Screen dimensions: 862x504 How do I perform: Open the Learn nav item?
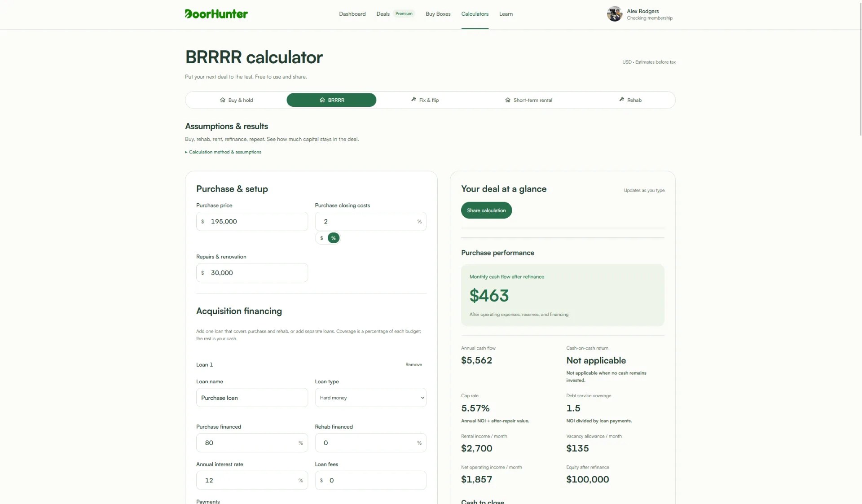pos(506,14)
